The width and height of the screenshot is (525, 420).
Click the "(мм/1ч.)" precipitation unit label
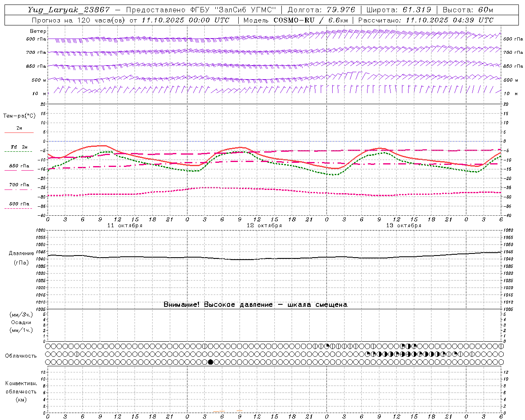pyautogui.click(x=21, y=330)
